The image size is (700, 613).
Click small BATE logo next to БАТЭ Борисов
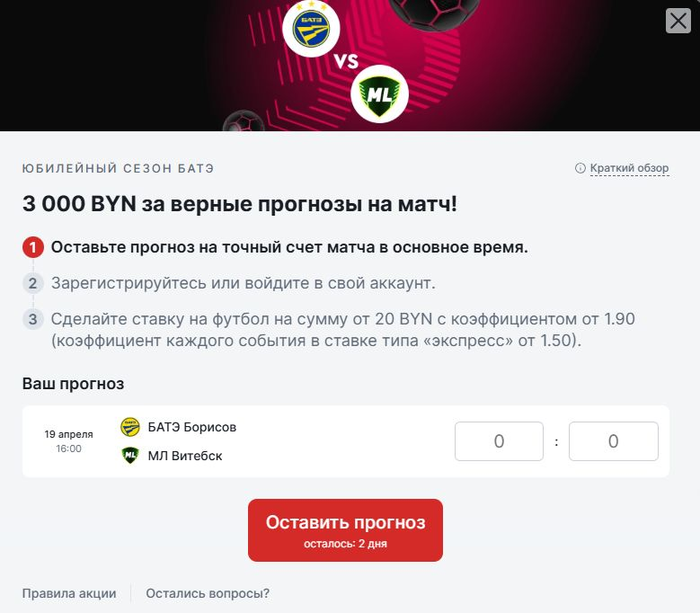coord(130,427)
